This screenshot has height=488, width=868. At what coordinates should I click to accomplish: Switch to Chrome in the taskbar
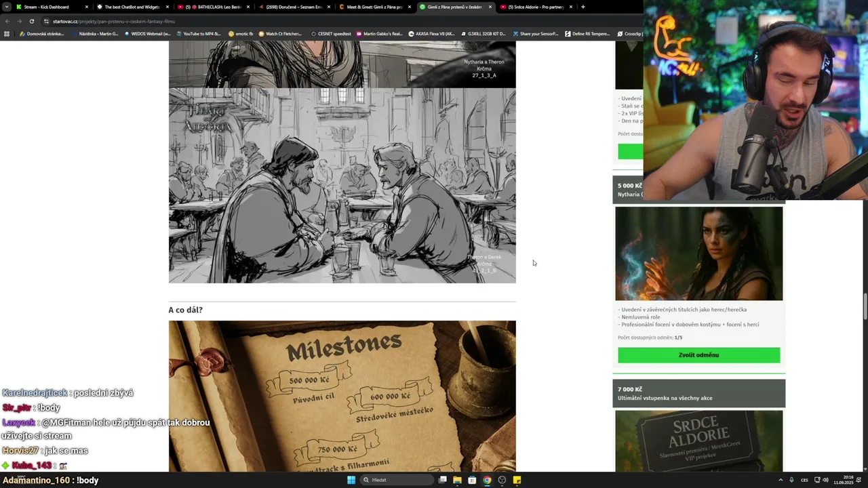tap(487, 480)
